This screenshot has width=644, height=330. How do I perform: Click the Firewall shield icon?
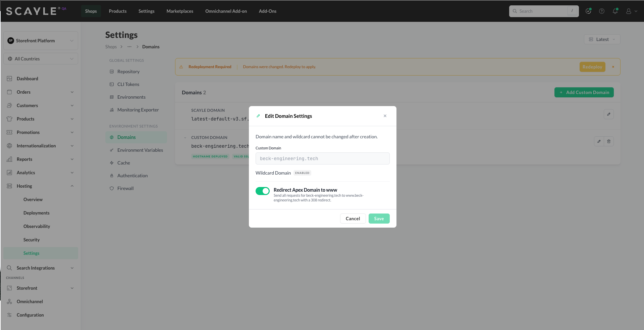[112, 188]
